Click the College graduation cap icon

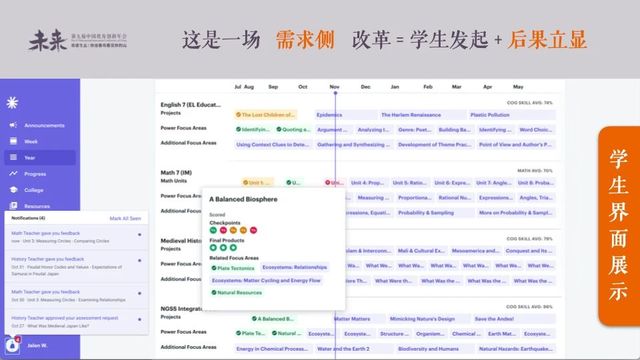click(13, 190)
